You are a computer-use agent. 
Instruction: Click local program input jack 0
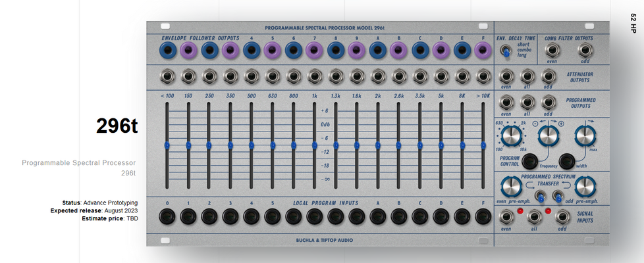point(167,216)
